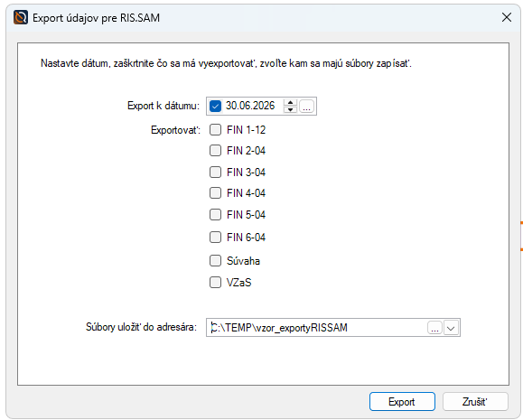Click the date value 30.06.2026

point(250,106)
